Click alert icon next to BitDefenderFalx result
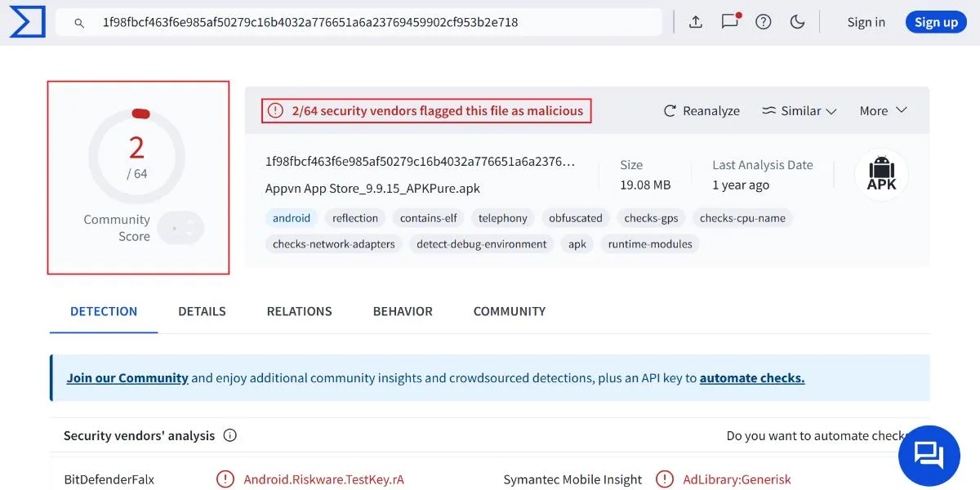 [x=225, y=479]
